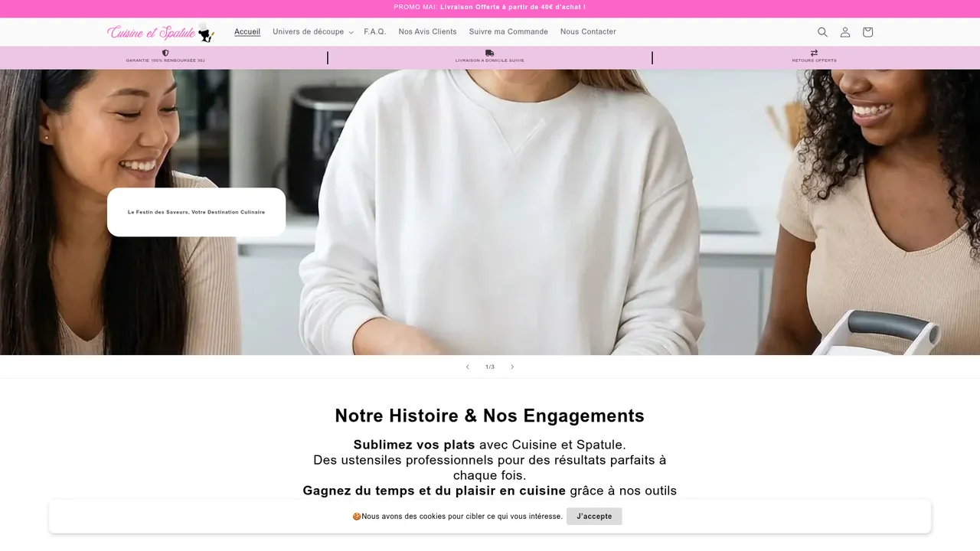
Task: Click the shield guarantee icon
Action: tap(165, 53)
